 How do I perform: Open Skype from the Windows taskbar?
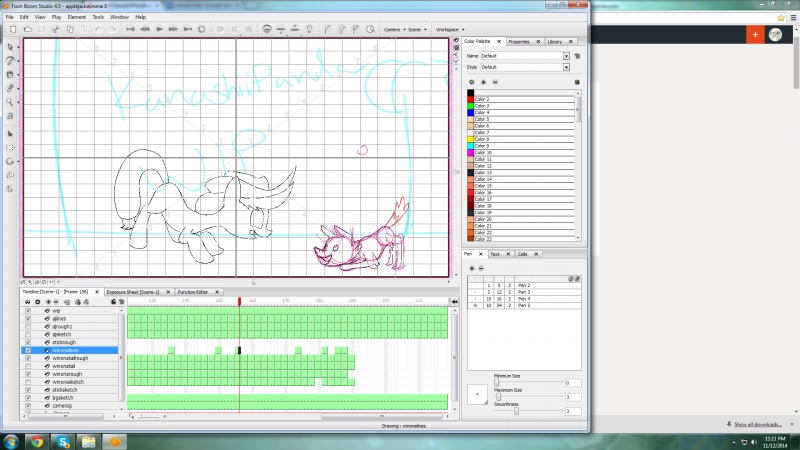[x=63, y=442]
